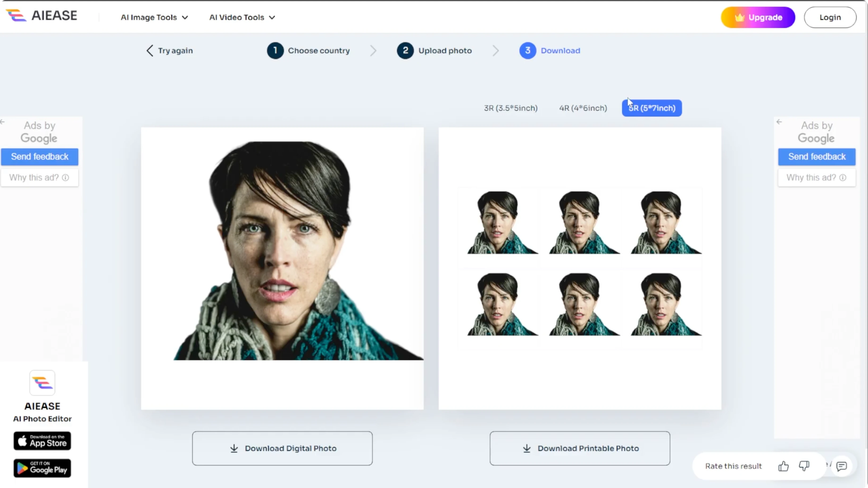Click the AI Photo Editor label

point(42,419)
